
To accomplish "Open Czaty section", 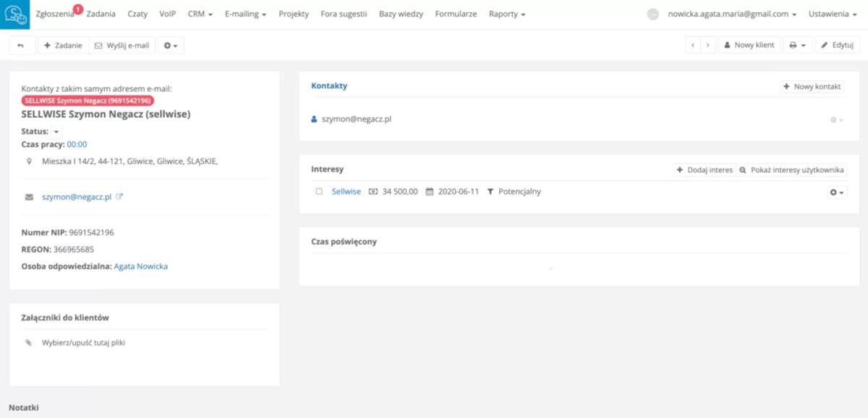I will (x=137, y=14).
